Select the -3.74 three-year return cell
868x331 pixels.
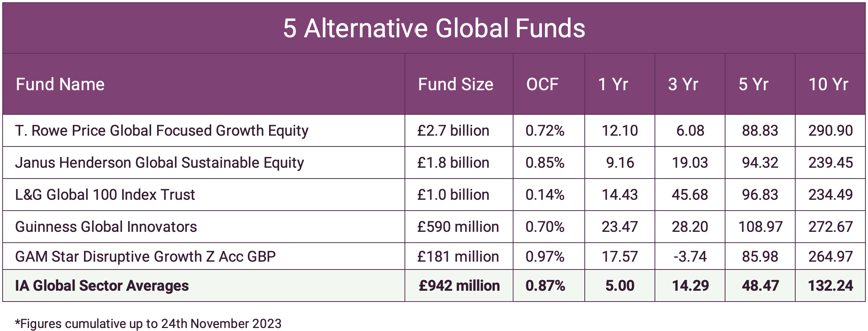click(690, 257)
